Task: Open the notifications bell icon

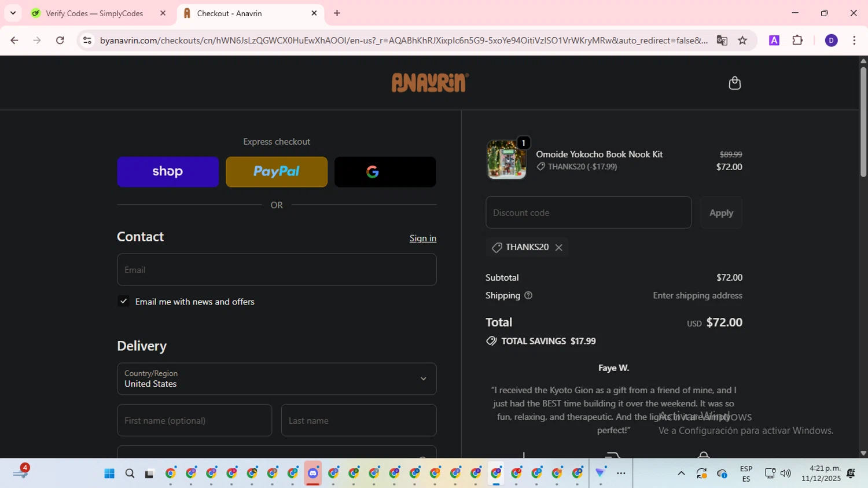Action: tap(851, 474)
